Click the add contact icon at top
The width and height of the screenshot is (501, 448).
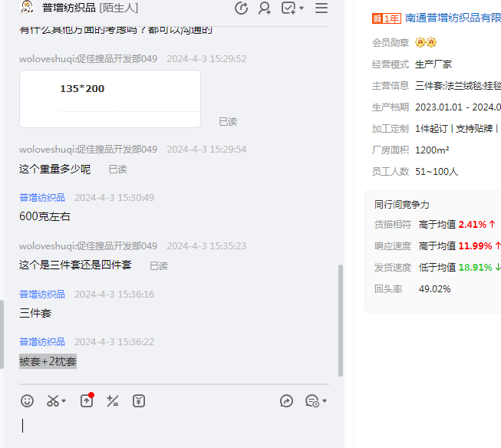(265, 8)
